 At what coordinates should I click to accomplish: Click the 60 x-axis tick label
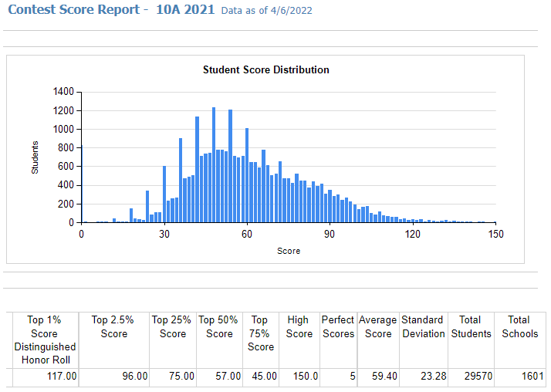(x=247, y=234)
